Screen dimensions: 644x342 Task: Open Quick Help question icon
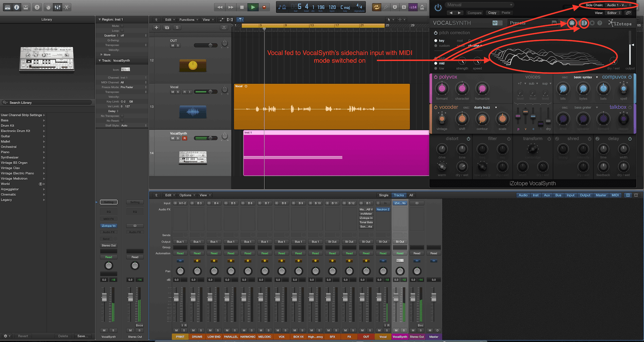click(37, 7)
